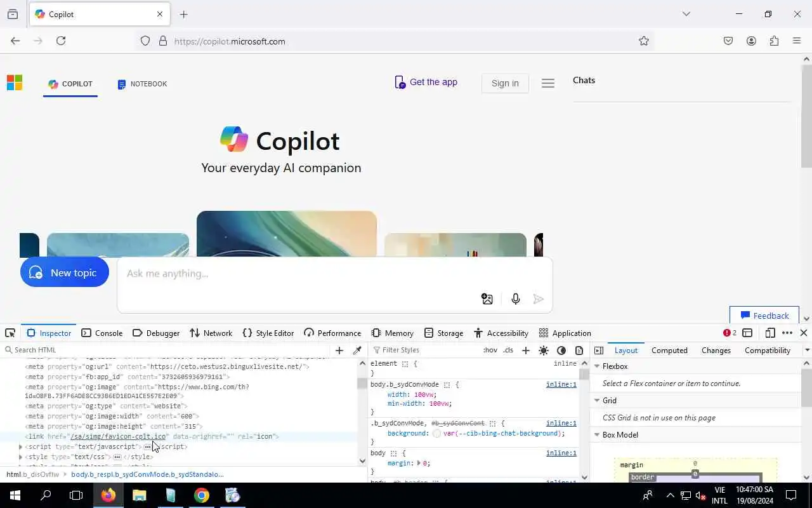Screen dimensions: 812x508
Task: Collapse the Box Model section
Action: (597, 435)
